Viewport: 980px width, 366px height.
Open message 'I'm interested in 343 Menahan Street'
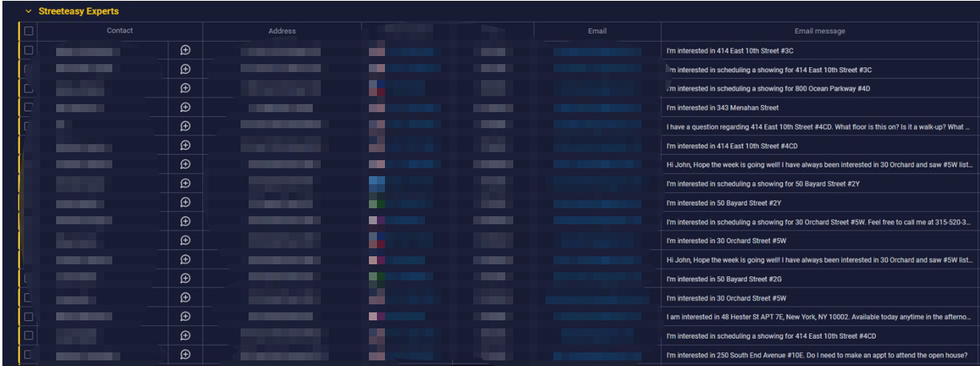tap(723, 107)
